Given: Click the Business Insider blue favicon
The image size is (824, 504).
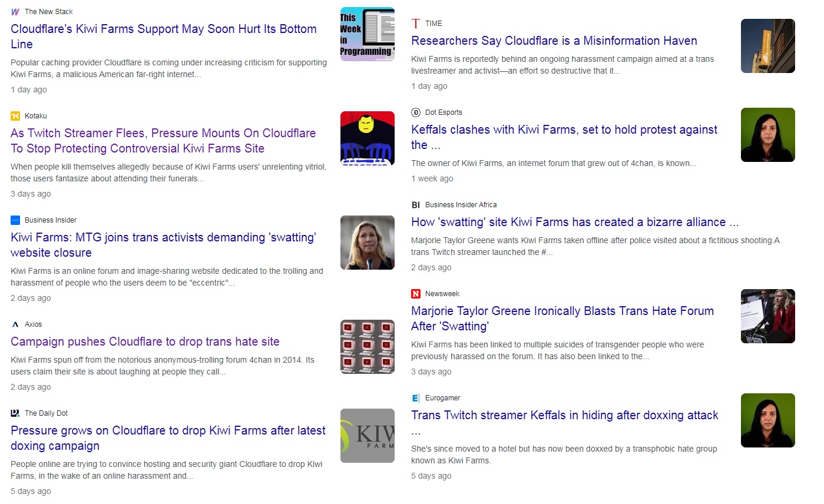Looking at the screenshot, I should point(15,220).
